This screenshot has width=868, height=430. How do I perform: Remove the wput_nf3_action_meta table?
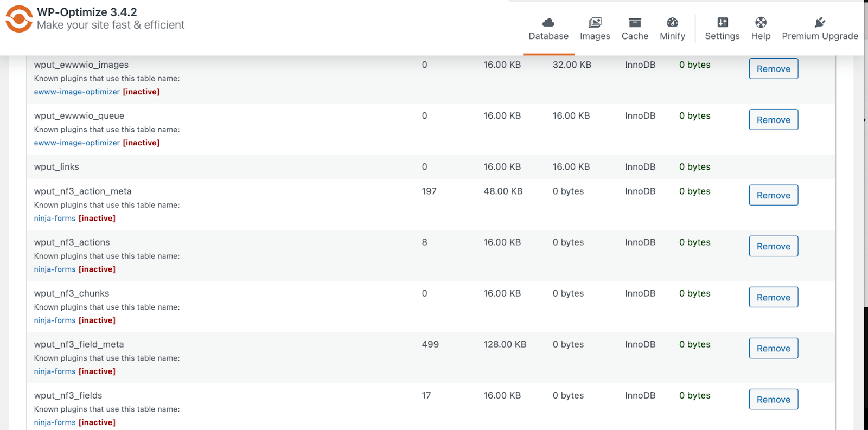(773, 195)
